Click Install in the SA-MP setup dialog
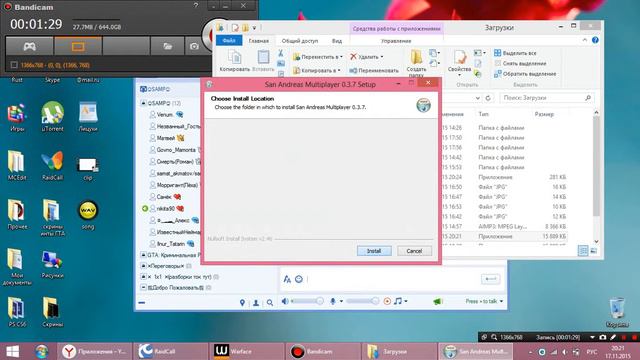640x360 pixels. pyautogui.click(x=374, y=251)
